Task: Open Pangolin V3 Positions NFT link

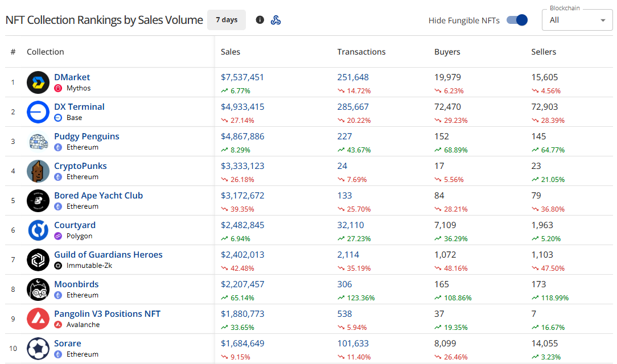Action: click(x=107, y=314)
